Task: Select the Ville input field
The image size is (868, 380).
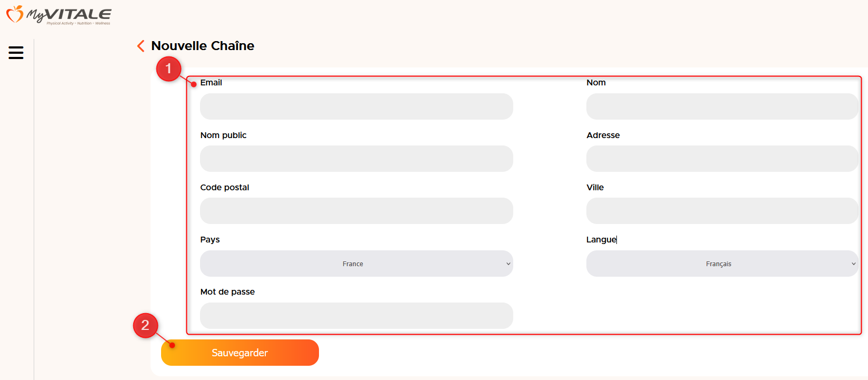Action: [x=722, y=211]
